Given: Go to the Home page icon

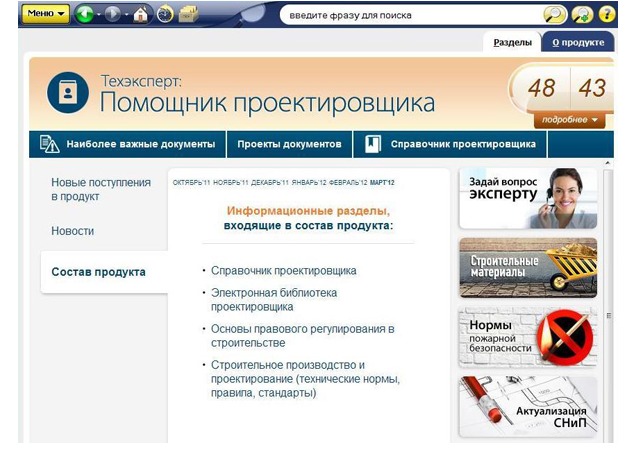Looking at the screenshot, I should pos(141,14).
